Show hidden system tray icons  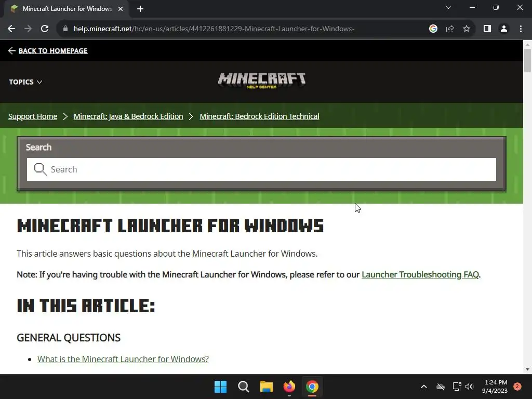pos(424,387)
